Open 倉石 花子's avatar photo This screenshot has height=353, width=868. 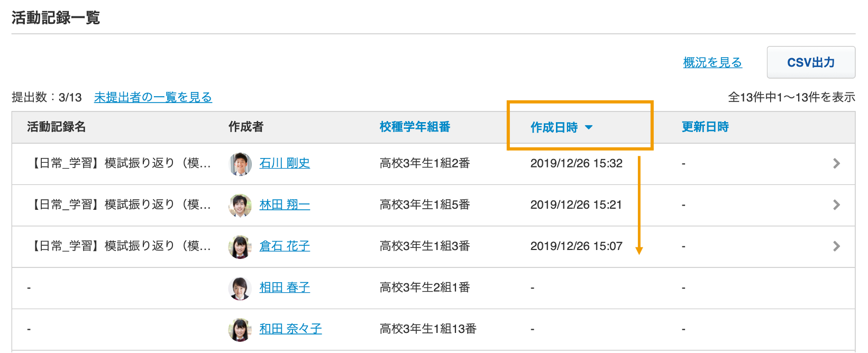[x=240, y=247]
